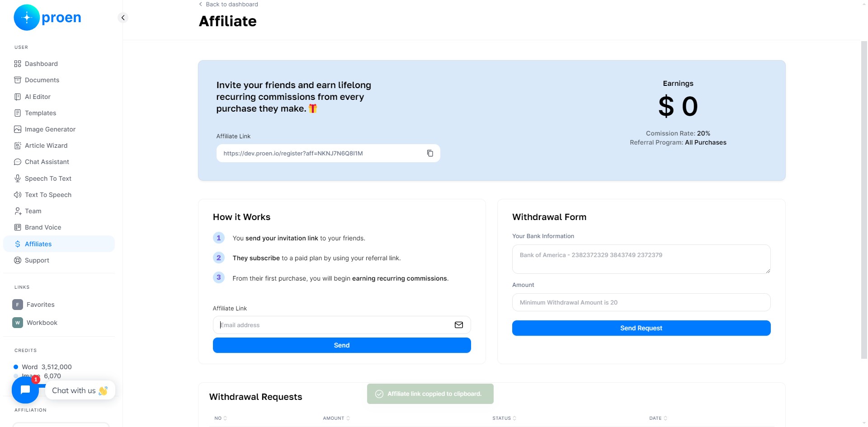This screenshot has height=427, width=868.
Task: Click the step 1 number badge
Action: pos(219,238)
